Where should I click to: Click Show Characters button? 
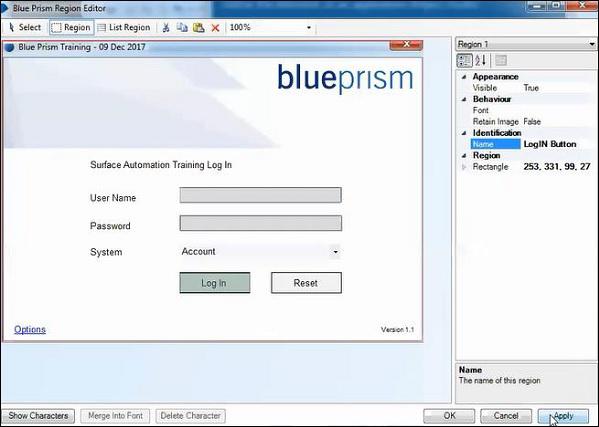[x=38, y=416]
